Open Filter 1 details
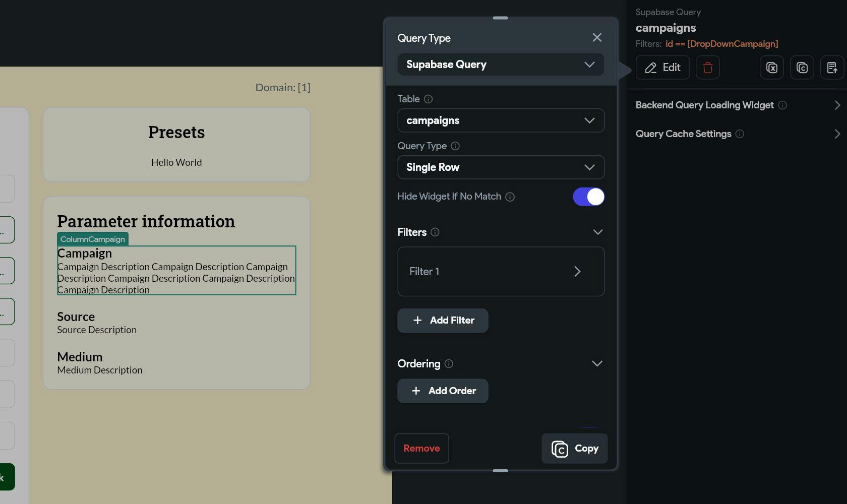Screen dimensions: 847x504 click(x=501, y=272)
